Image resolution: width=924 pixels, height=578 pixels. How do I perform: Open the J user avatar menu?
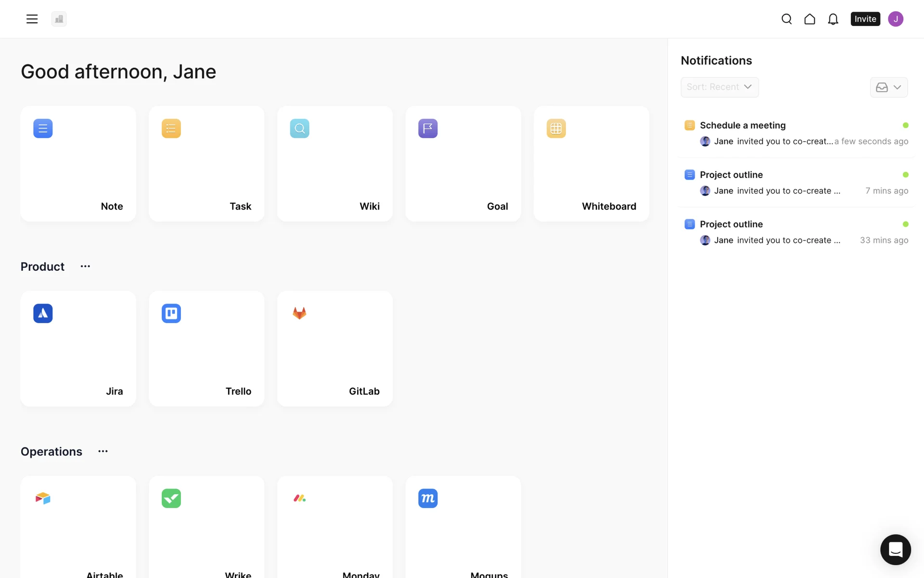tap(895, 19)
